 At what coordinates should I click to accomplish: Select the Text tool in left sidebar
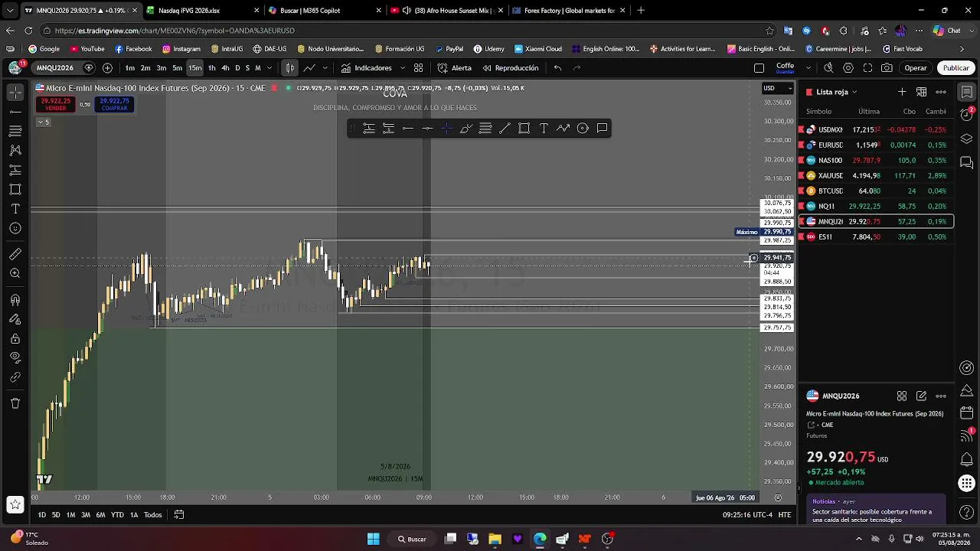[x=15, y=209]
